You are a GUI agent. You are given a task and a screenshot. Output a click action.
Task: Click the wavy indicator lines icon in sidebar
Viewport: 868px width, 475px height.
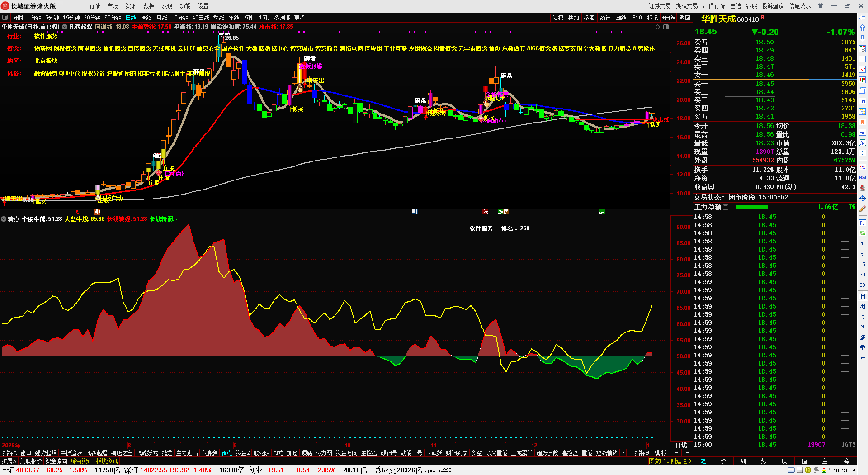coord(863,167)
